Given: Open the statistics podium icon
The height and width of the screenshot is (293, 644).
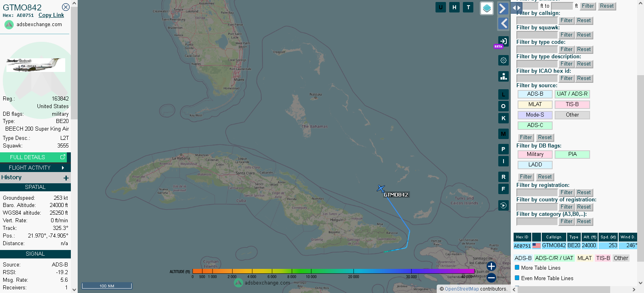Looking at the screenshot, I should pyautogui.click(x=503, y=76).
